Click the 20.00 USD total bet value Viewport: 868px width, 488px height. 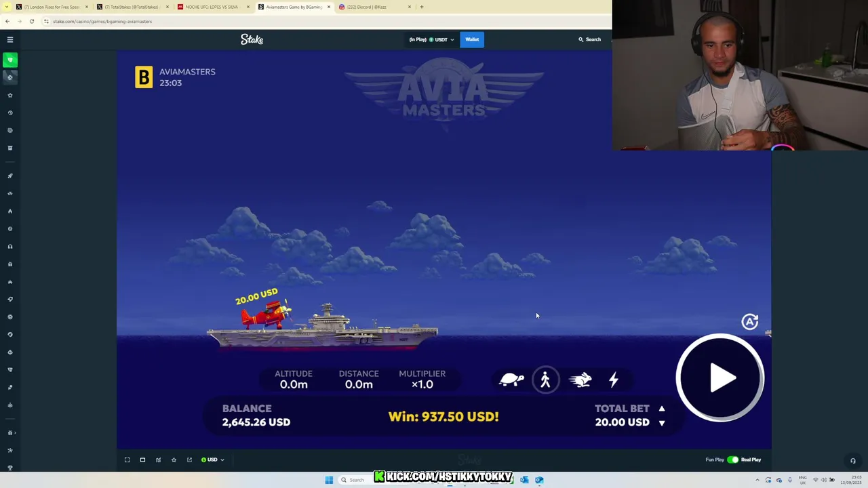(x=622, y=422)
